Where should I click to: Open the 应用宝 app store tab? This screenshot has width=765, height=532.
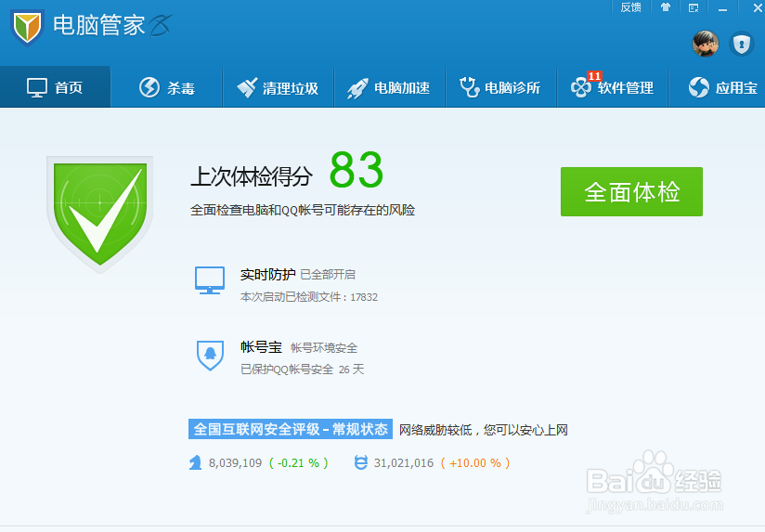pos(717,88)
